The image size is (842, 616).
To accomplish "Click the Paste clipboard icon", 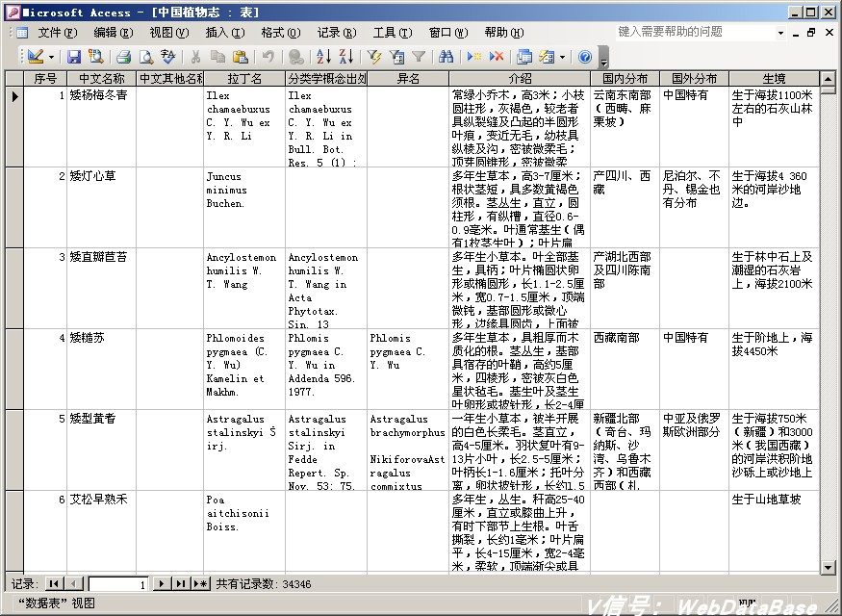I will [240, 57].
